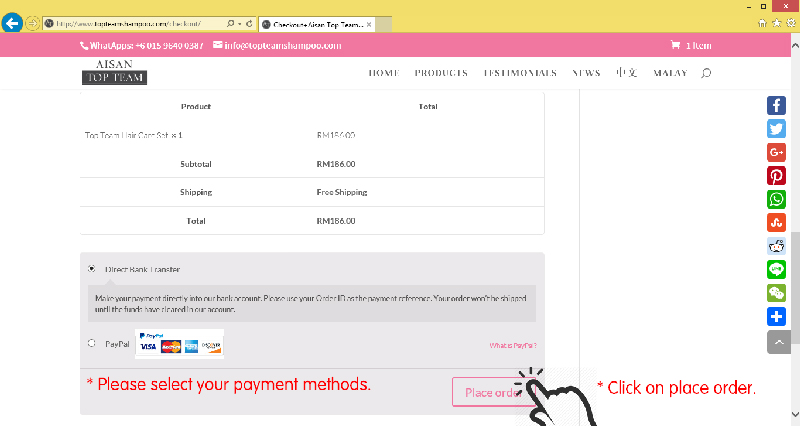Click the browser address bar URL
Screen dimensions: 800x426
(140, 22)
